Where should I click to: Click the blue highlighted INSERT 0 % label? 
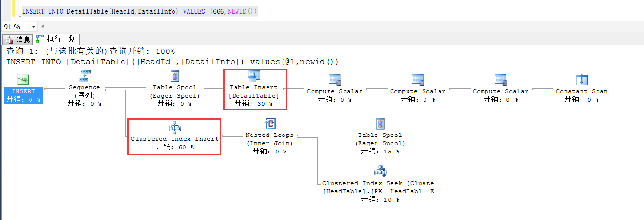pos(23,95)
